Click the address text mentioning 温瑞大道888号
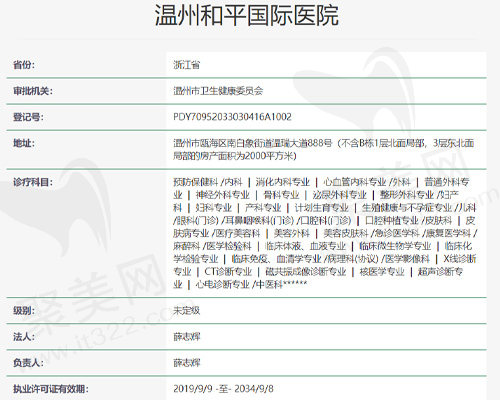The height and width of the screenshot is (400, 500). coord(323,149)
